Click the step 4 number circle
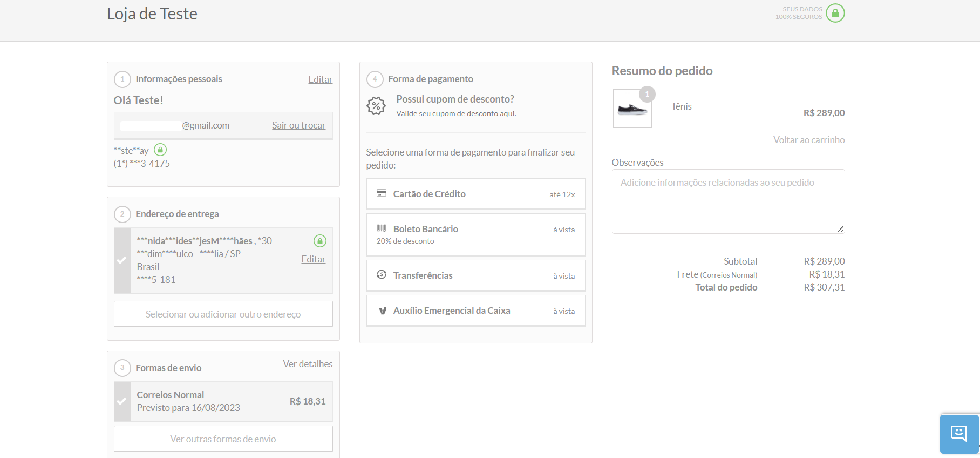 click(375, 79)
